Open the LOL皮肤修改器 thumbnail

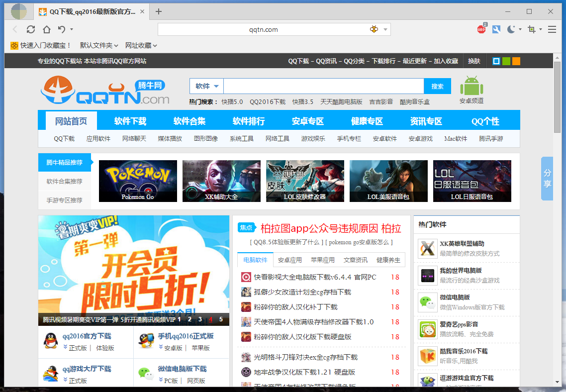pos(305,181)
